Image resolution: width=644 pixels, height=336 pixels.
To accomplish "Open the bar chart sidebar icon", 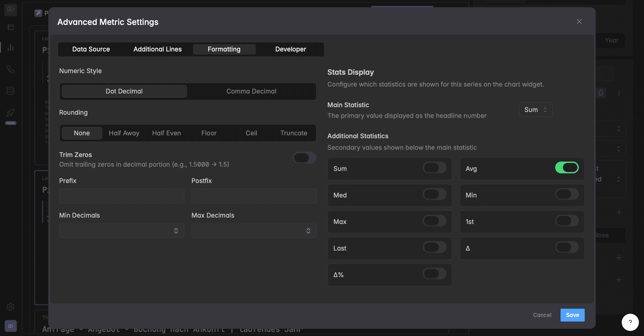I will tap(10, 47).
